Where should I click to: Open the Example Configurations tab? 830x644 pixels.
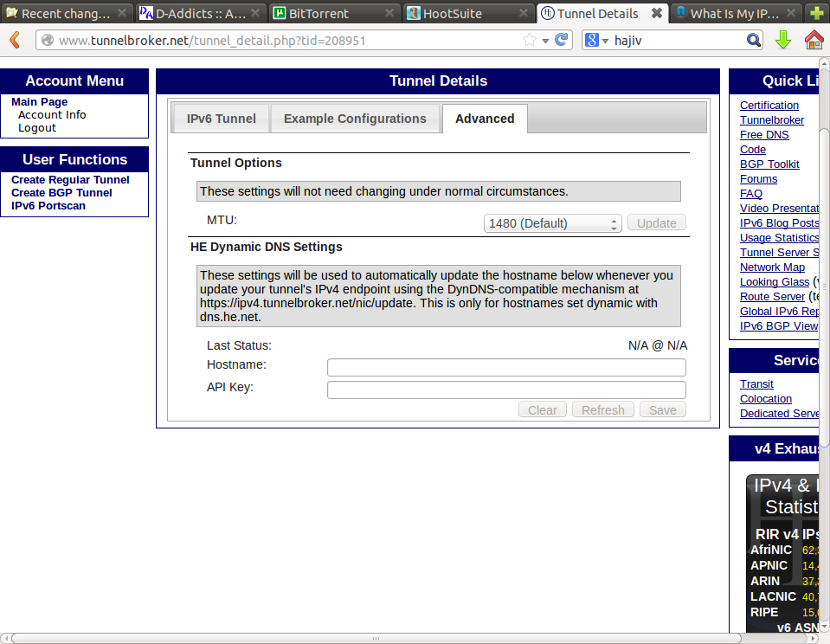point(355,119)
